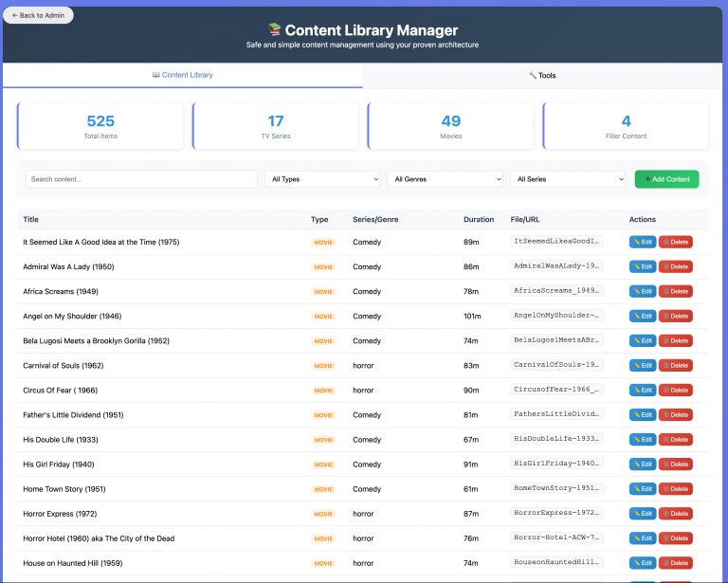Screen dimensions: 728x583
Task: Click Edit for Angel on My Shoulder
Action: coord(642,316)
